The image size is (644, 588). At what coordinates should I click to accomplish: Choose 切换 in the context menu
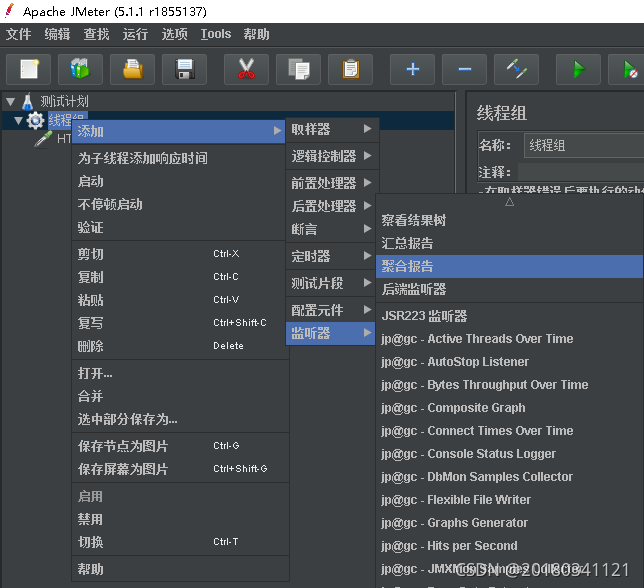click(x=180, y=542)
